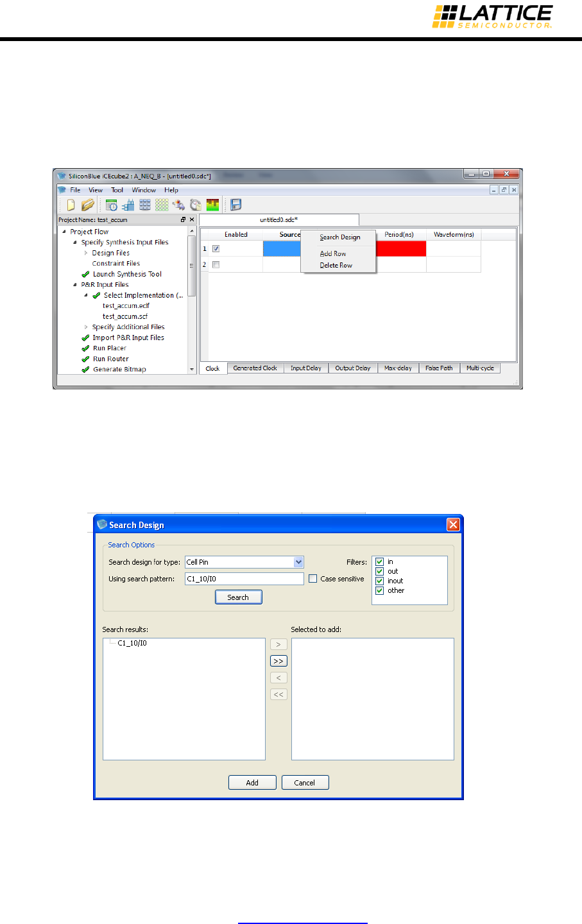The image size is (582, 924).
Task: Uncheck the 'inout' filter checkbox
Action: click(x=379, y=581)
